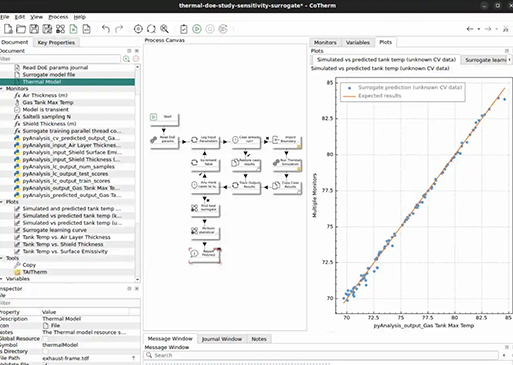Collapse the Plots tree group
The height and width of the screenshot is (365, 513).
[x=2, y=202]
